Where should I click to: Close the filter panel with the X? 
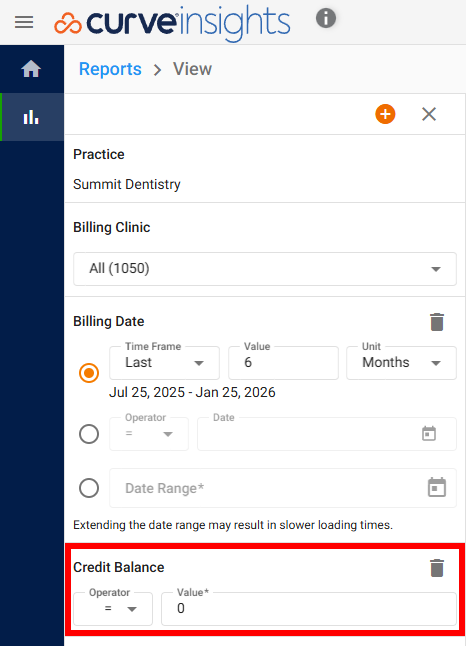(x=429, y=114)
